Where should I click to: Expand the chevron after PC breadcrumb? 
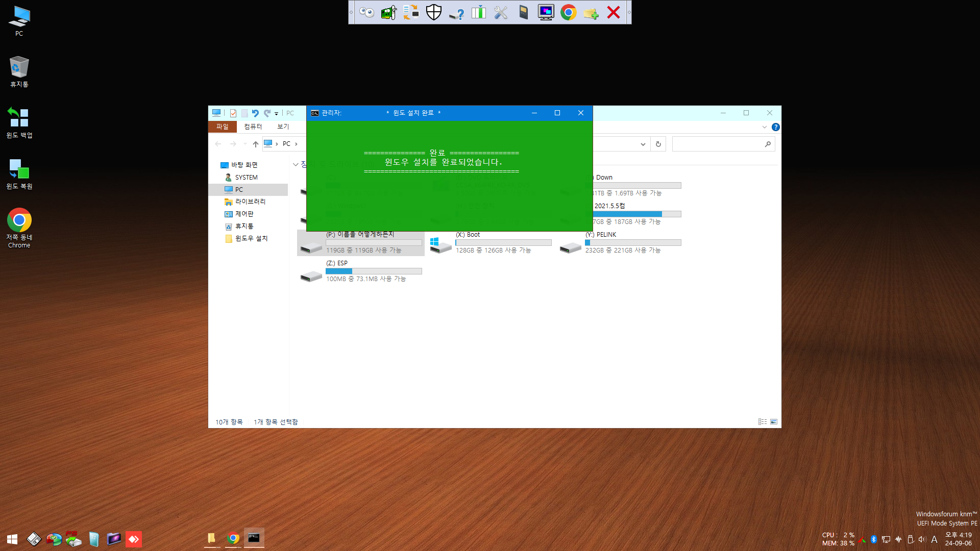click(296, 144)
